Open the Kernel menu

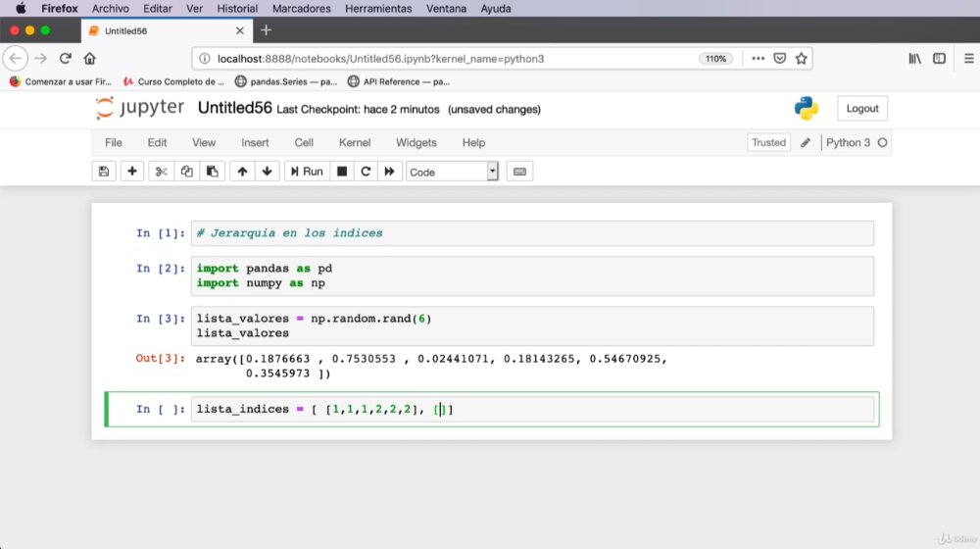(355, 142)
